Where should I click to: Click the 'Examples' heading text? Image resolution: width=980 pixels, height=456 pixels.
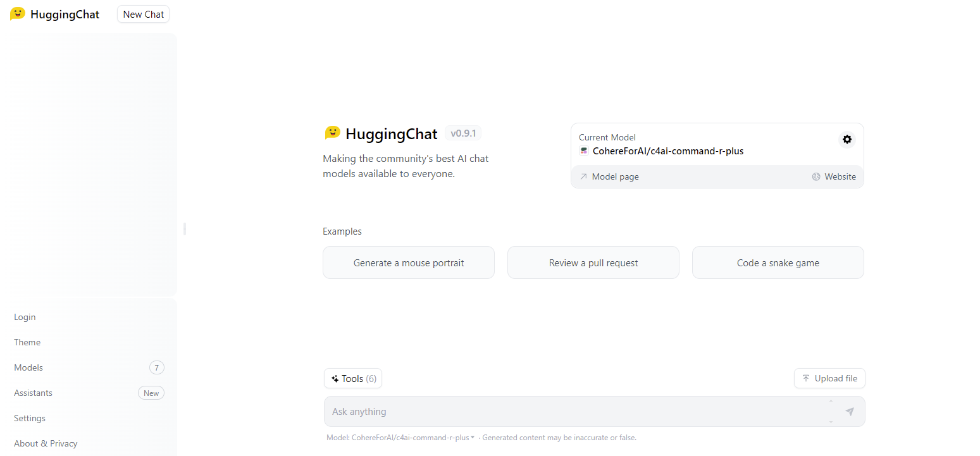pos(342,231)
